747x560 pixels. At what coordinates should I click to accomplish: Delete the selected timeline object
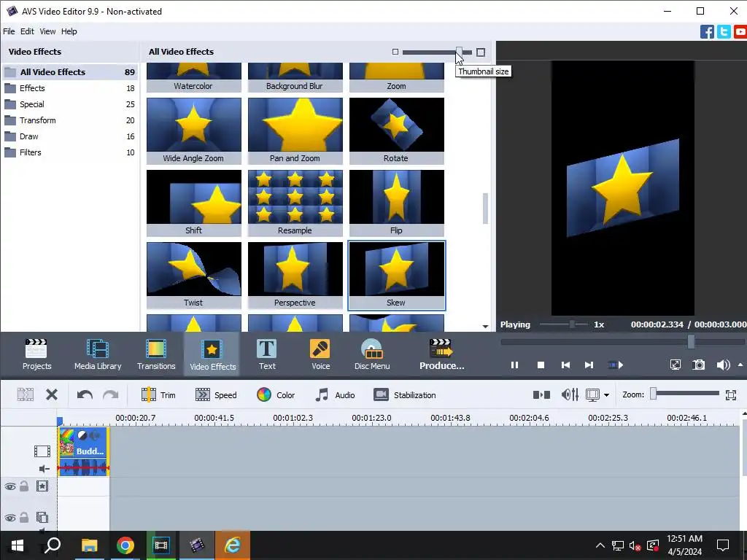coord(52,394)
